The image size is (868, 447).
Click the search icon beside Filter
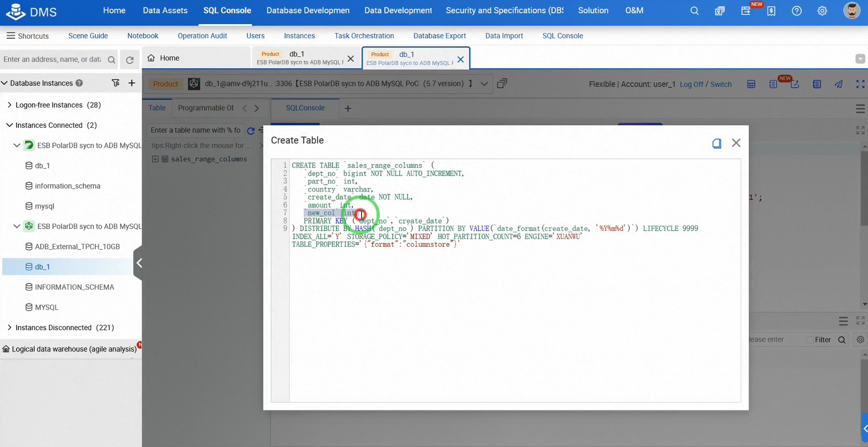842,340
